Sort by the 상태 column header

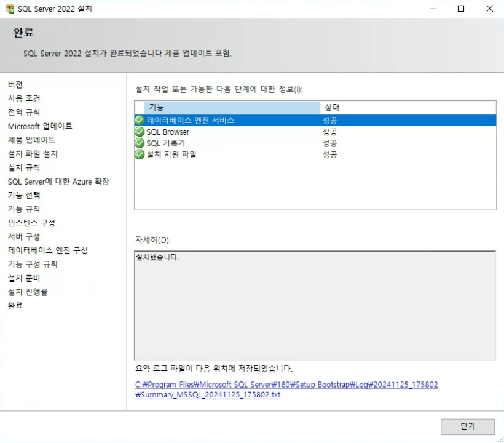(408, 108)
